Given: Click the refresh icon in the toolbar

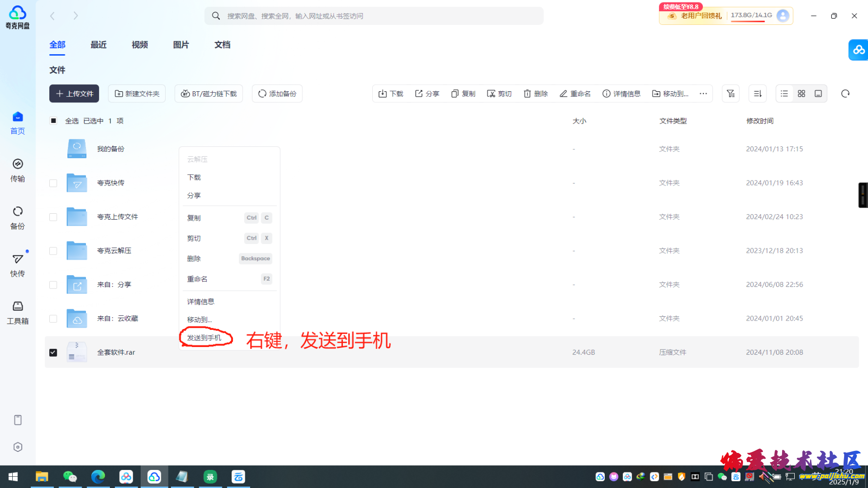Looking at the screenshot, I should click(845, 94).
